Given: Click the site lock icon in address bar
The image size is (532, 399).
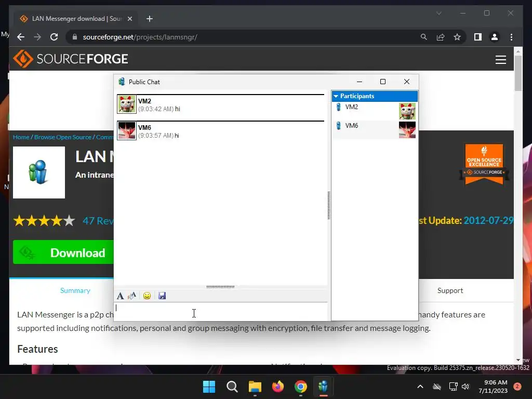Looking at the screenshot, I should [75, 37].
